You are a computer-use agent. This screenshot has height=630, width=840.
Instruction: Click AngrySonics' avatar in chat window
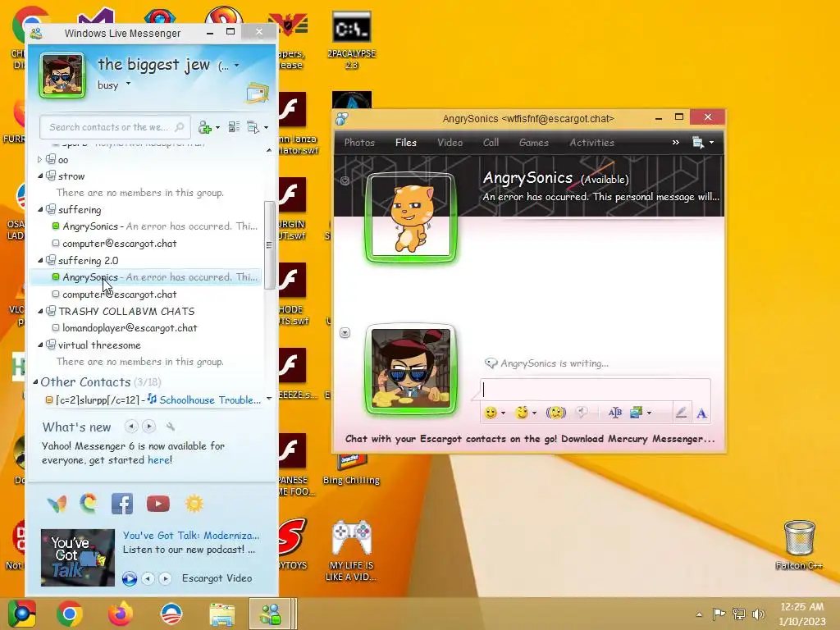tap(411, 217)
